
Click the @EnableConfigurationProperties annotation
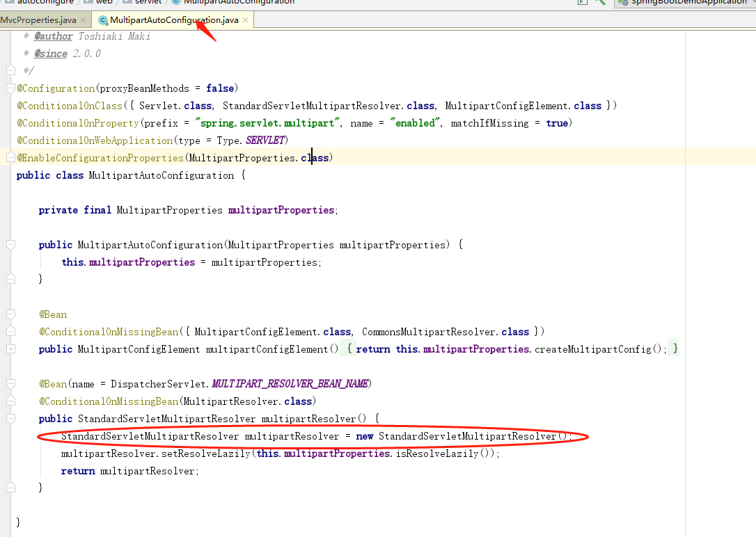[x=100, y=157]
